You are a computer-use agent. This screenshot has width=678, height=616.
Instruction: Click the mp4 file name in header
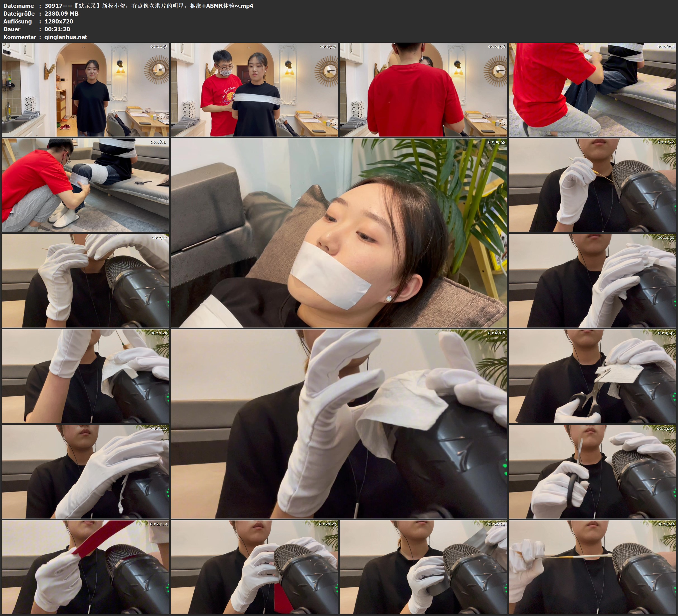click(149, 6)
